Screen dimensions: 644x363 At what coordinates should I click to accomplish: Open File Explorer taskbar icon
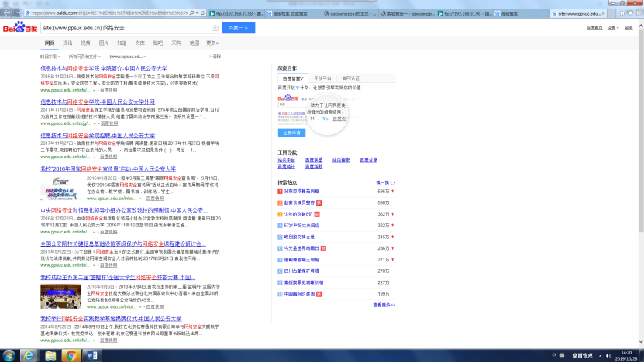pos(50,355)
